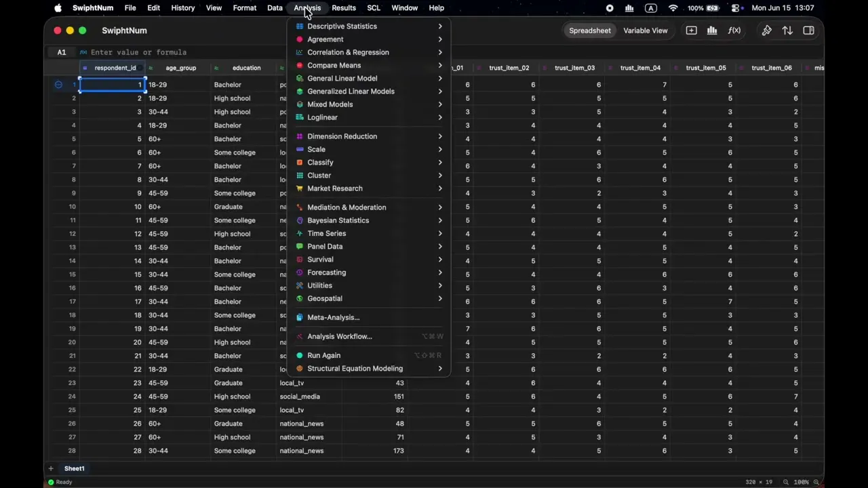Click the Time Series icon
868x488 pixels.
300,233
